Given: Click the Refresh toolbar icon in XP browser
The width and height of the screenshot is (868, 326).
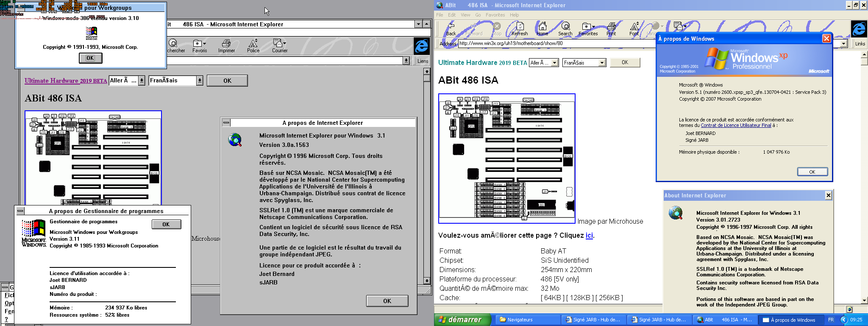Looking at the screenshot, I should pos(520,28).
